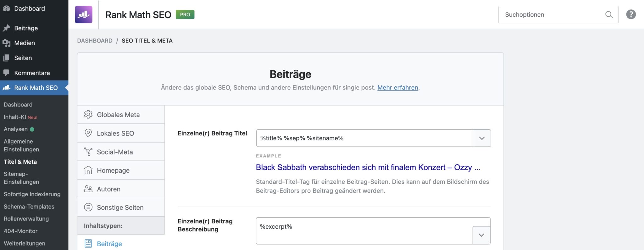The image size is (644, 250).
Task: Open Rollenverwaltung submenu item
Action: [26, 219]
